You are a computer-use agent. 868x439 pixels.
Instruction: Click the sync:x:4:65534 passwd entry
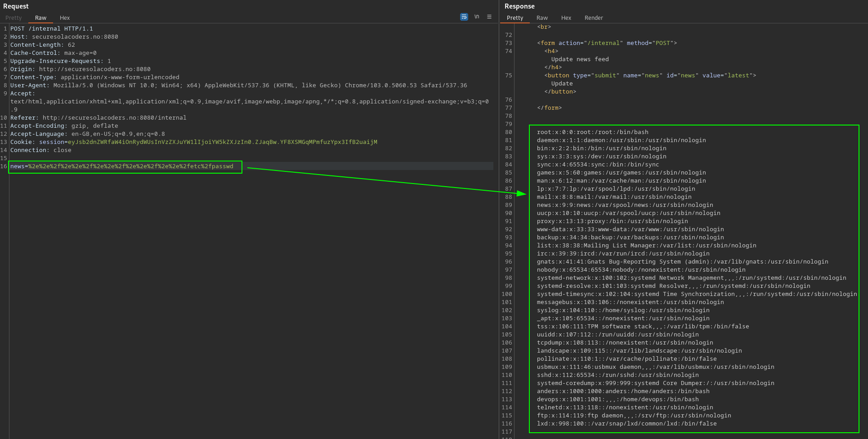point(598,165)
